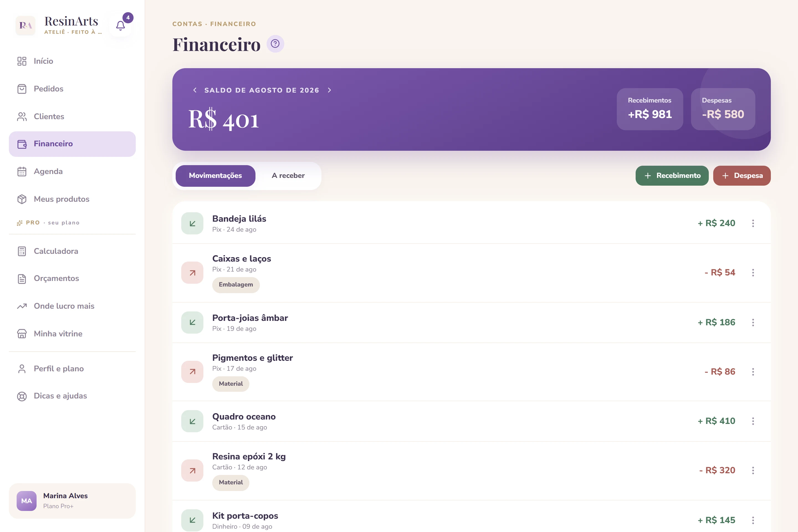
Task: Click the Onde lucro mais trend icon
Action: tap(22, 306)
